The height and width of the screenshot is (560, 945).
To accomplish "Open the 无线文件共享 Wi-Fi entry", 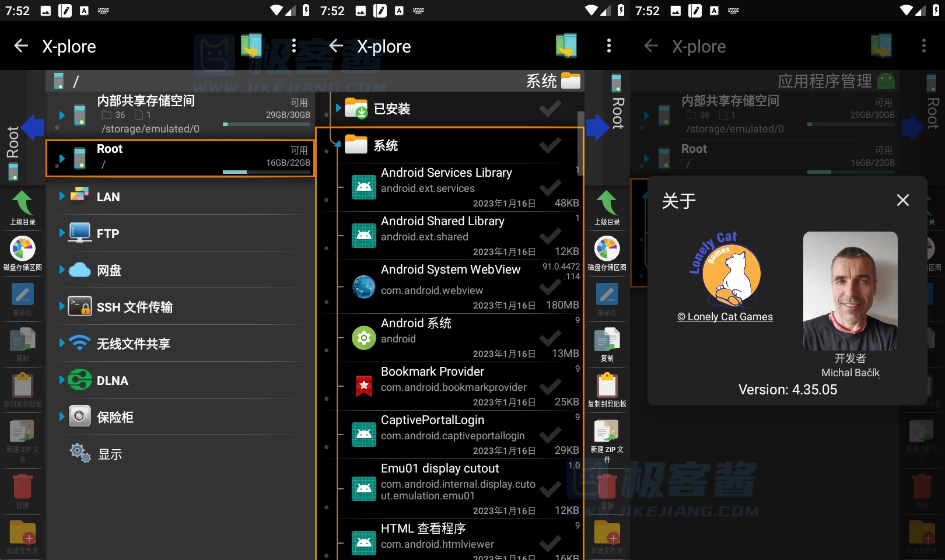I will [x=181, y=344].
